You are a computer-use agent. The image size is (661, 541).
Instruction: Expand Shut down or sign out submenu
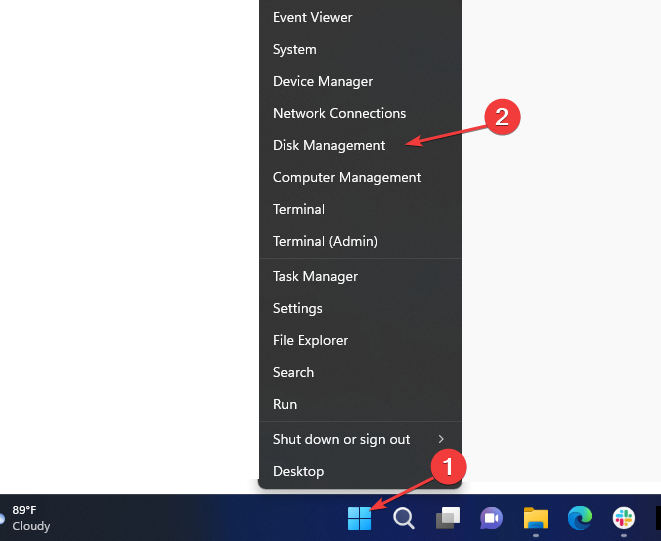tap(360, 440)
